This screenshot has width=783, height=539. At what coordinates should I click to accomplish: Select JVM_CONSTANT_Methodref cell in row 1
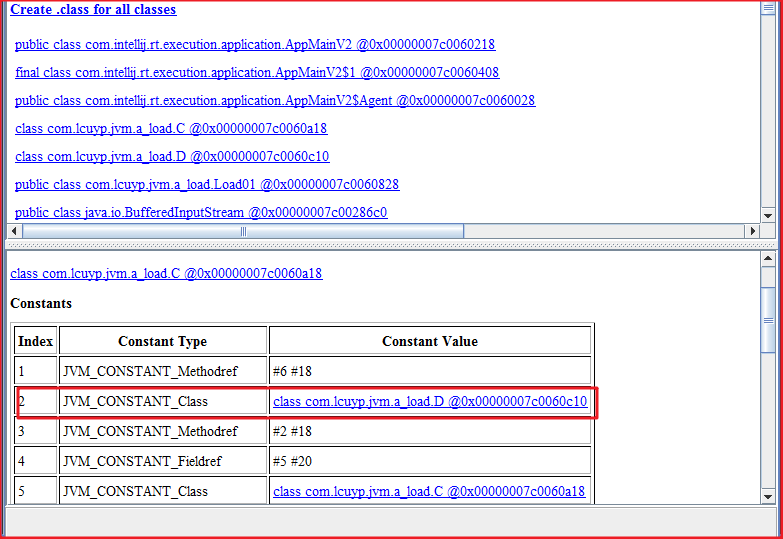point(163,371)
